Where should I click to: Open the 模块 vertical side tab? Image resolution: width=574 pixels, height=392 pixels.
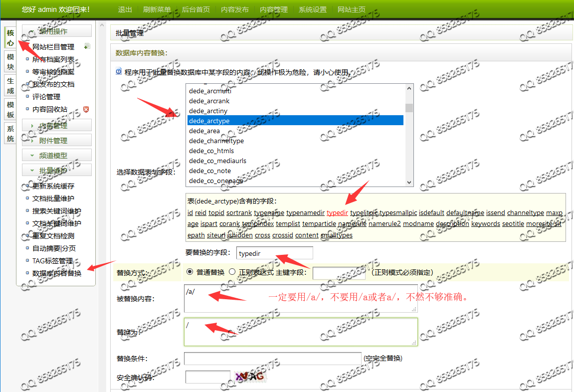click(x=10, y=62)
